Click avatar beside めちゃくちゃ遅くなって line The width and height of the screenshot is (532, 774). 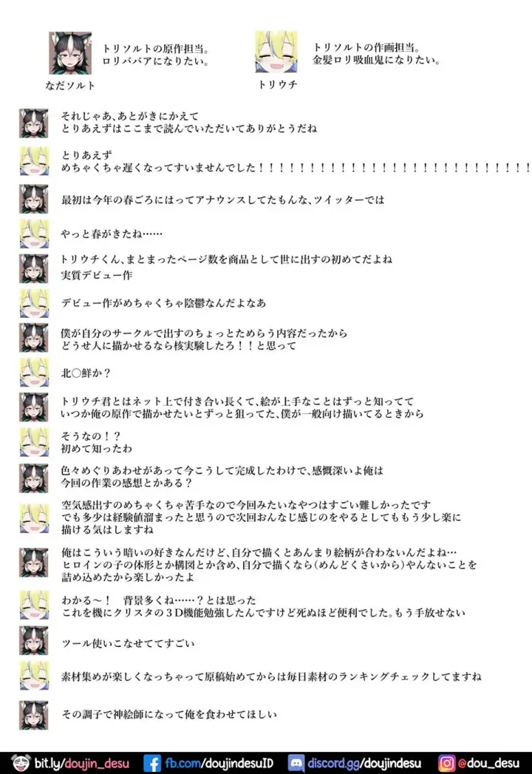pyautogui.click(x=34, y=161)
